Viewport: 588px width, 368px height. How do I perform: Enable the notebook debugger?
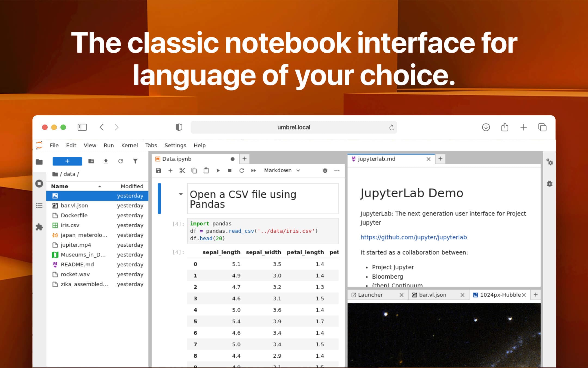(325, 170)
